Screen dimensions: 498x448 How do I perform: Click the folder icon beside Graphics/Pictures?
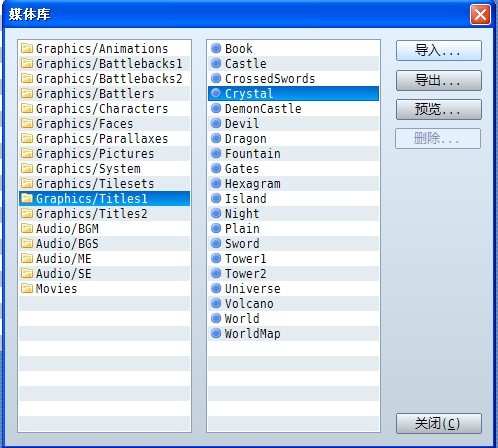coord(27,153)
